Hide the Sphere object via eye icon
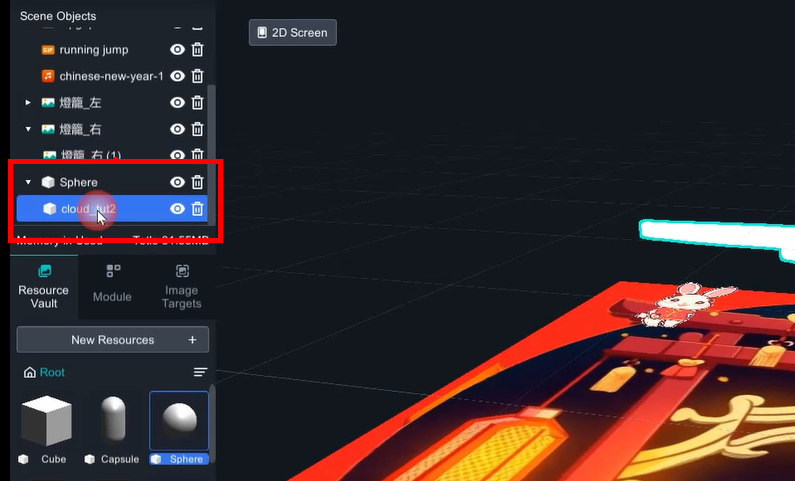The width and height of the screenshot is (795, 481). click(177, 182)
